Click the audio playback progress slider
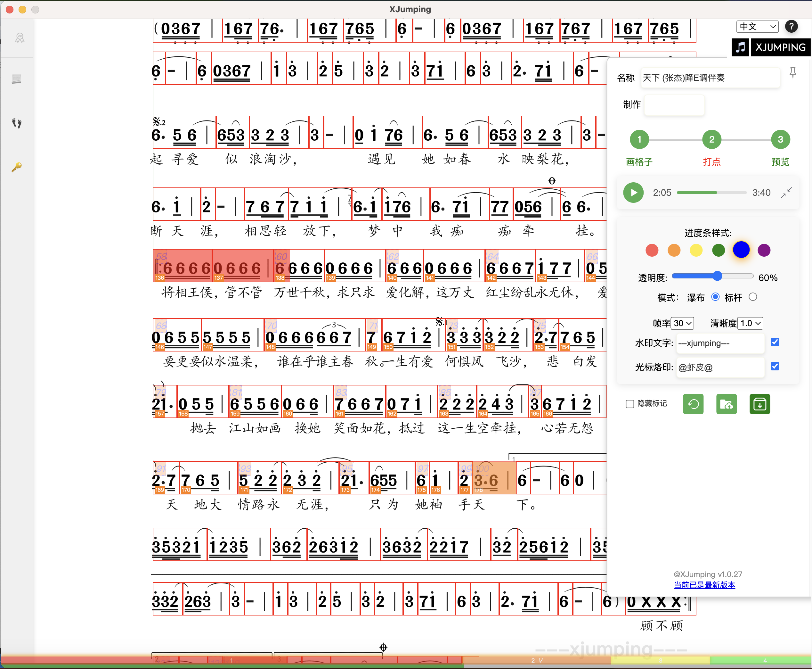Image resolution: width=812 pixels, height=669 pixels. tap(711, 193)
